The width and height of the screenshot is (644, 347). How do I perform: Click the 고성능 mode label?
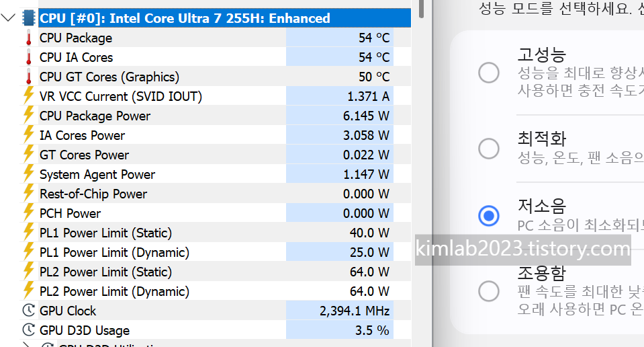click(x=542, y=54)
